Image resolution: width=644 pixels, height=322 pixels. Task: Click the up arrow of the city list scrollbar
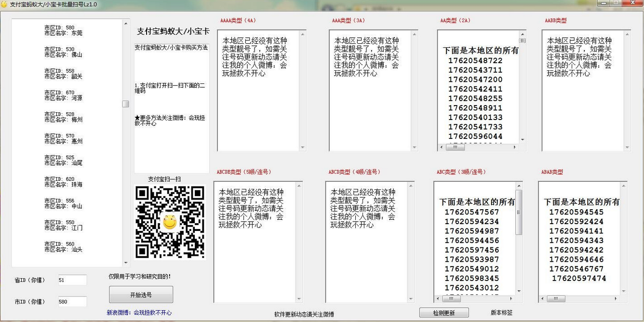coord(126,23)
